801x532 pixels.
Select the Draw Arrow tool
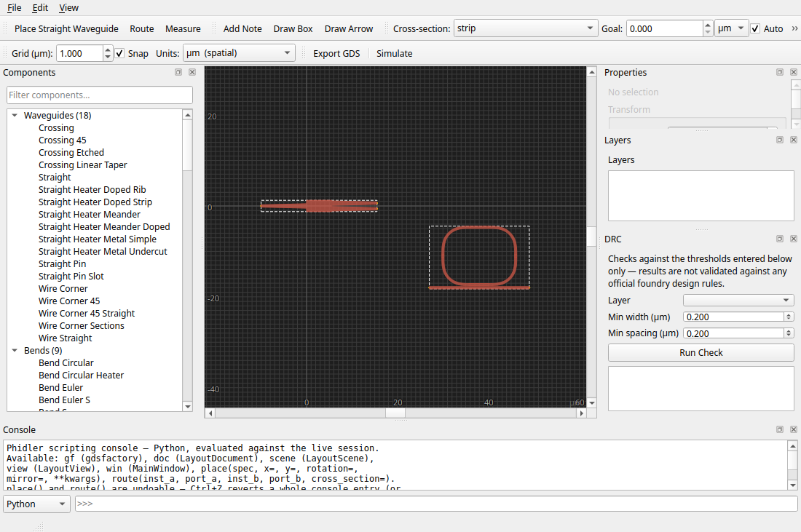[x=349, y=28]
